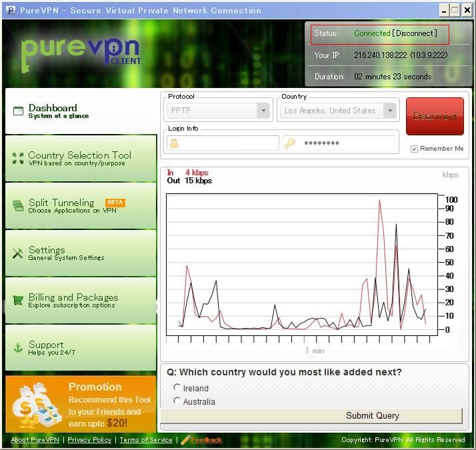This screenshot has width=476, height=450.
Task: Open the About PureVPN link
Action: [x=35, y=440]
